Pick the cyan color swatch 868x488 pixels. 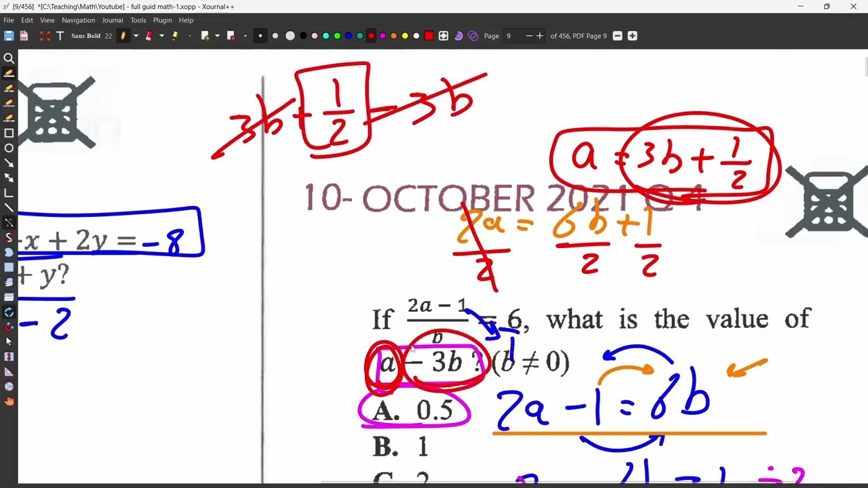coord(325,36)
